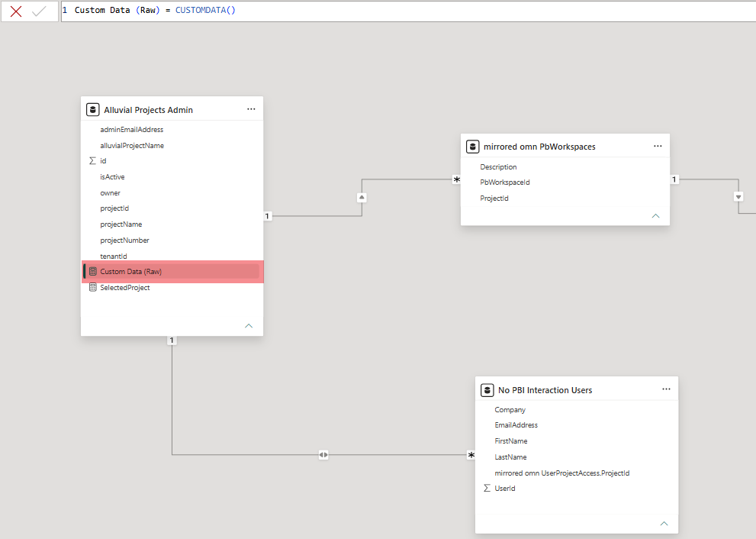Click the No PBI Interaction Users table title
This screenshot has height=539, width=756.
pos(545,390)
